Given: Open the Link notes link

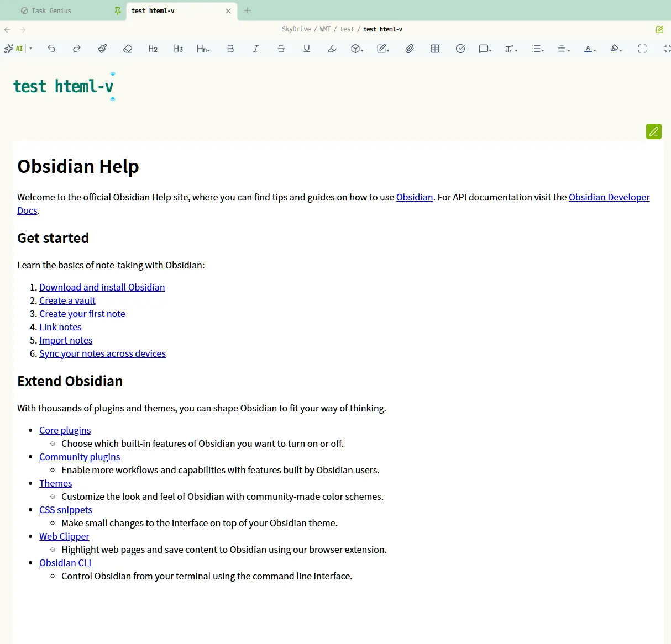Looking at the screenshot, I should click(60, 327).
